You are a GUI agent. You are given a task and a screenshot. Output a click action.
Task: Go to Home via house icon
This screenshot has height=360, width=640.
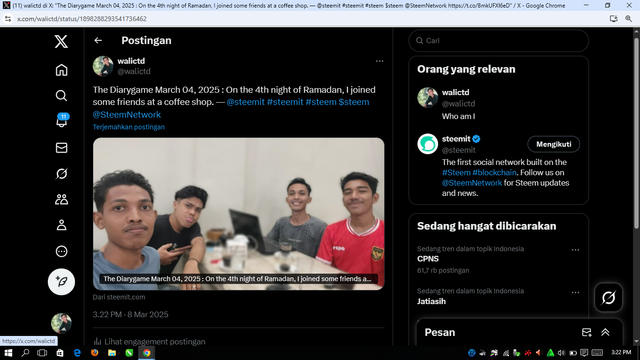pos(61,70)
